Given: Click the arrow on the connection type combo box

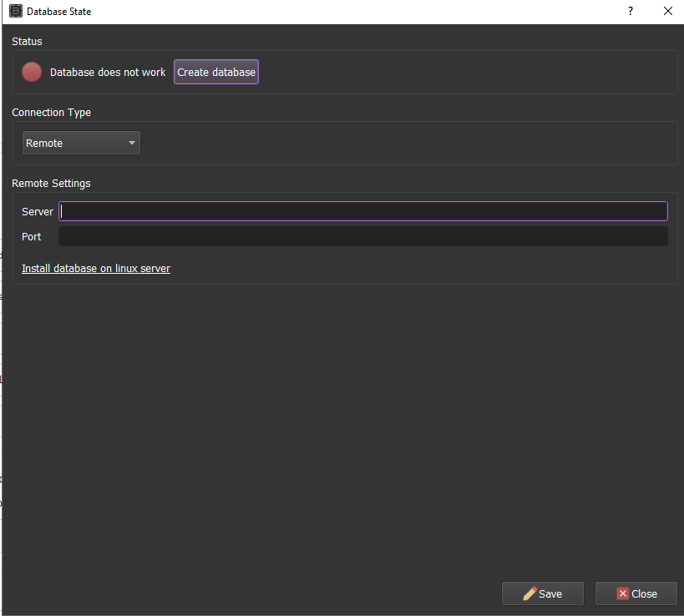Looking at the screenshot, I should tap(132, 143).
